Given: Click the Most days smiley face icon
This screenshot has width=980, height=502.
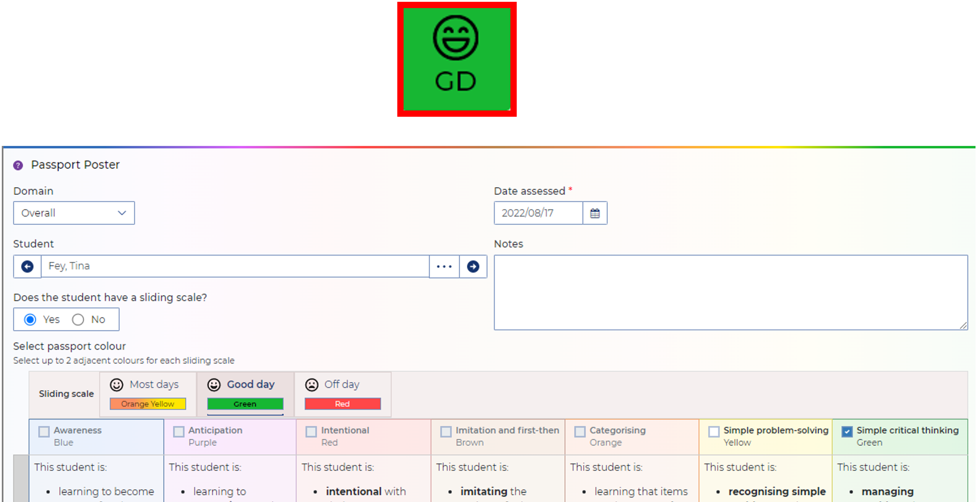Looking at the screenshot, I should (x=117, y=385).
